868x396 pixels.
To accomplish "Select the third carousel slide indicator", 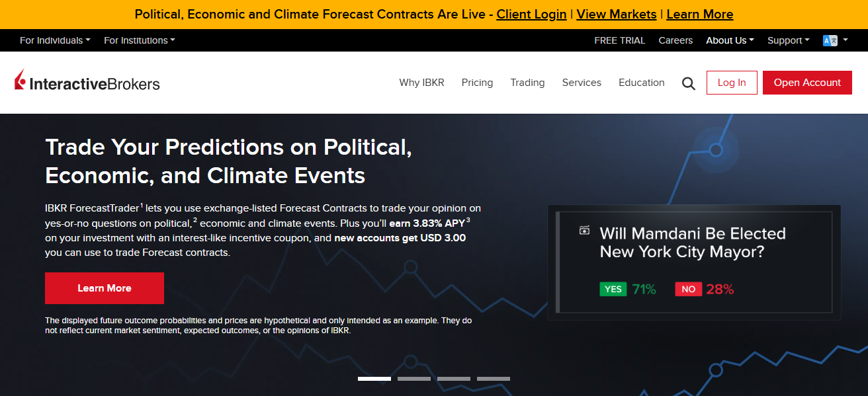I will pyautogui.click(x=454, y=379).
